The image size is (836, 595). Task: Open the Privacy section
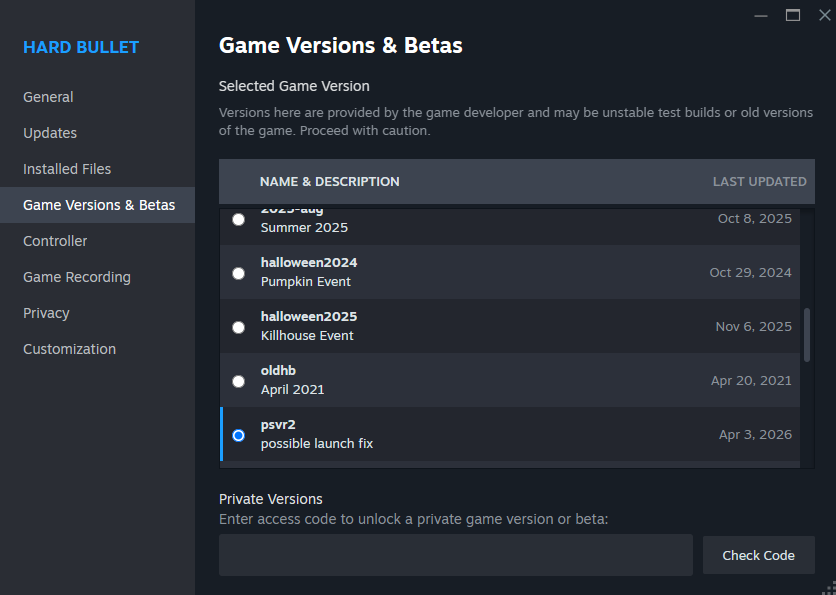click(46, 313)
